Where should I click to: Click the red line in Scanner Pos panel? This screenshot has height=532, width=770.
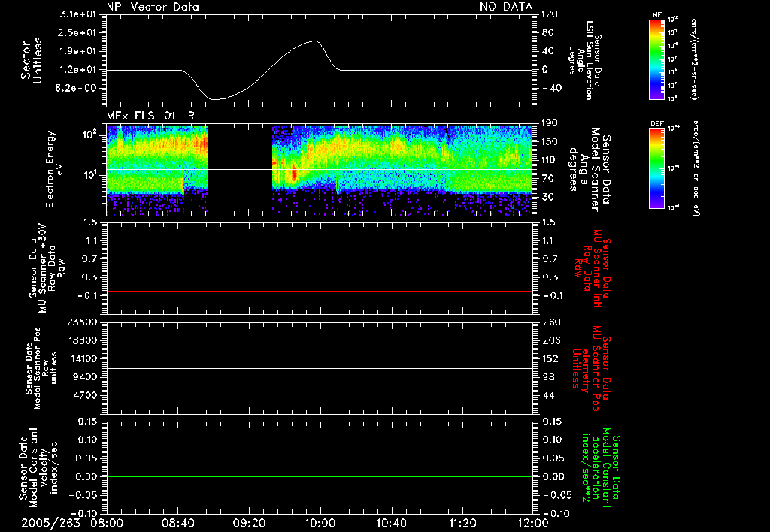click(x=320, y=382)
